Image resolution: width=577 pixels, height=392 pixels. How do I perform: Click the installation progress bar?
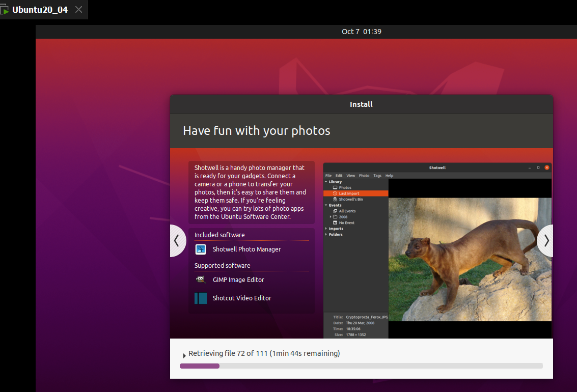pos(361,366)
